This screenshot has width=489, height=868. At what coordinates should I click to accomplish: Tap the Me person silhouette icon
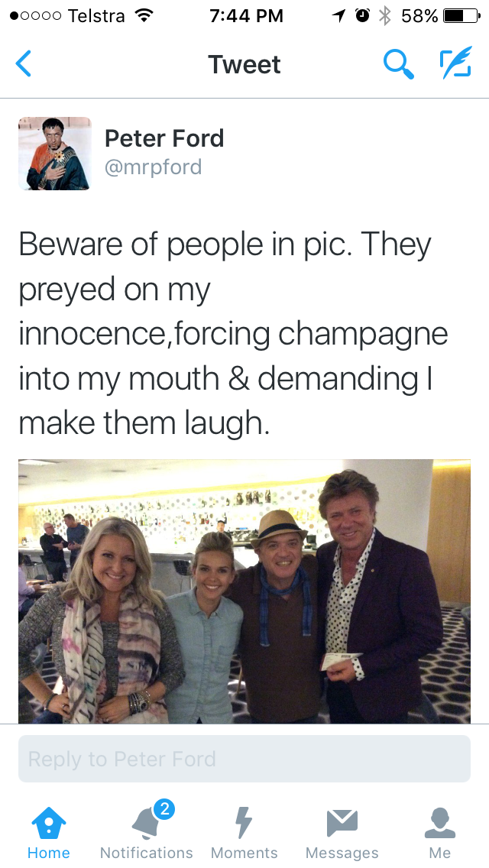click(x=439, y=823)
